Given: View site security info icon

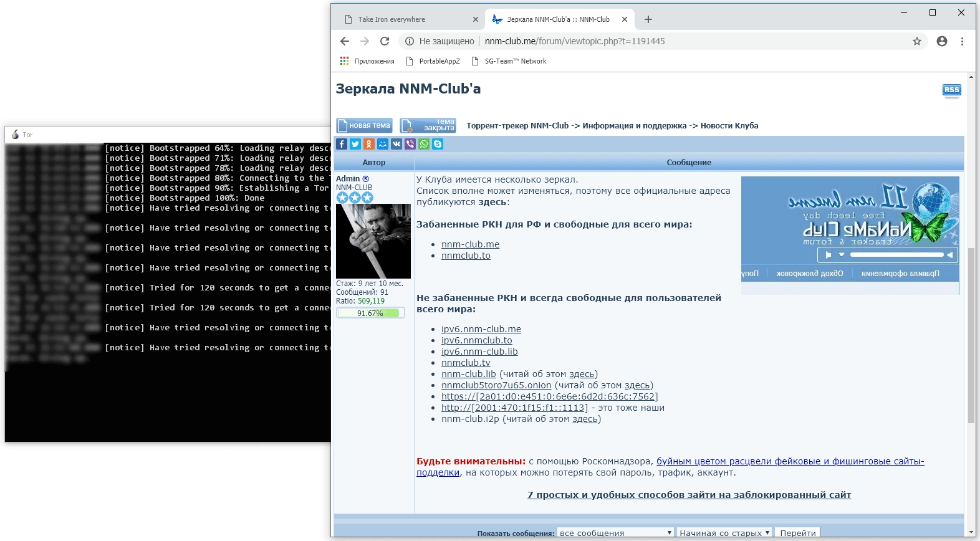Looking at the screenshot, I should [410, 41].
